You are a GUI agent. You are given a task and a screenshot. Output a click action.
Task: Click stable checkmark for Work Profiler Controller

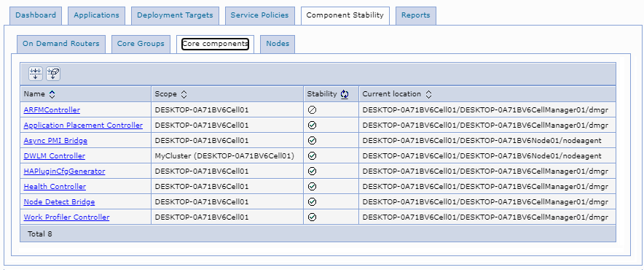(312, 217)
